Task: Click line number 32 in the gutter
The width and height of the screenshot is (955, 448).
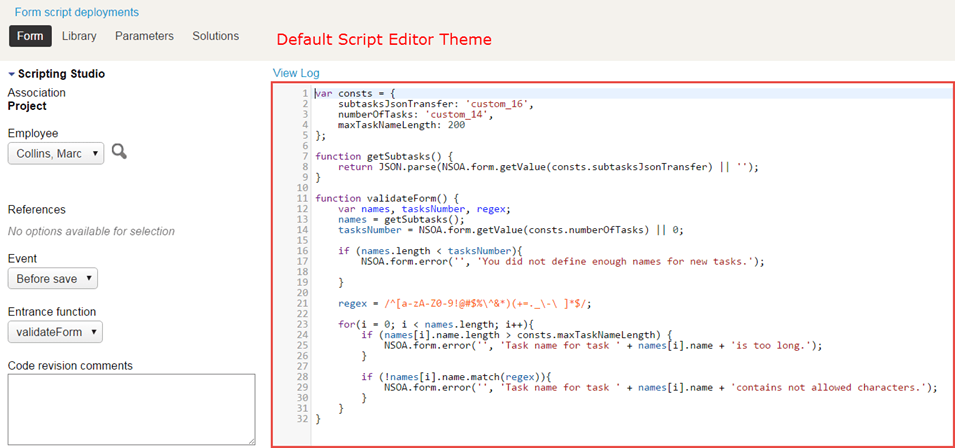Action: [x=303, y=419]
